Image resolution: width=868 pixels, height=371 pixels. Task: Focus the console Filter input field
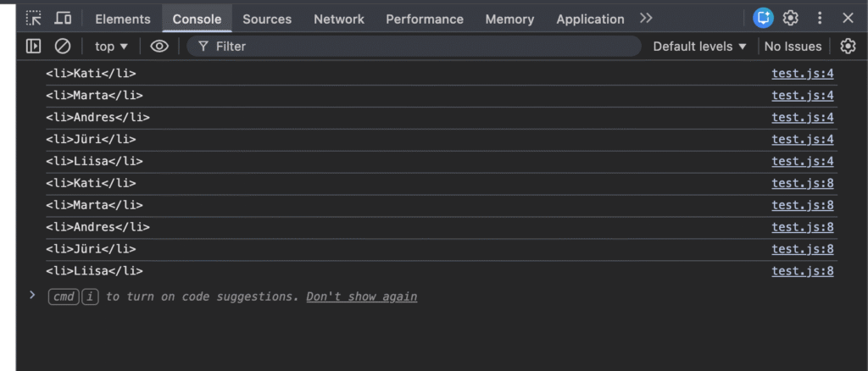(415, 47)
